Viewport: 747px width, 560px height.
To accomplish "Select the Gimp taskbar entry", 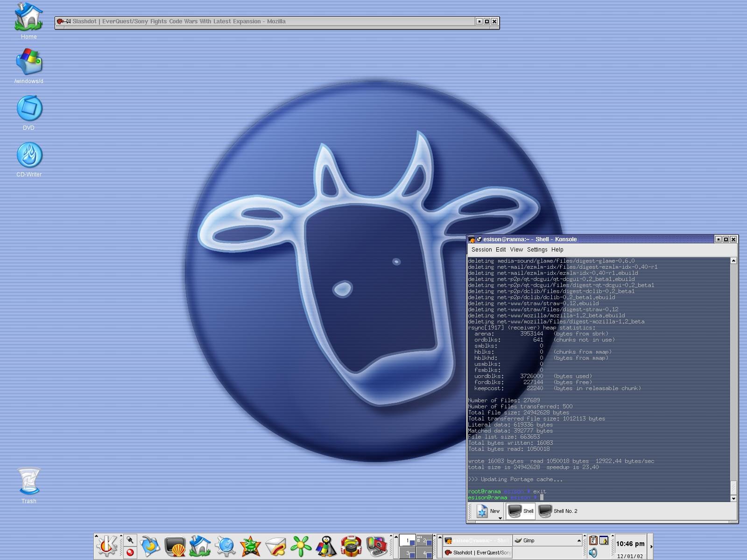I will 547,540.
